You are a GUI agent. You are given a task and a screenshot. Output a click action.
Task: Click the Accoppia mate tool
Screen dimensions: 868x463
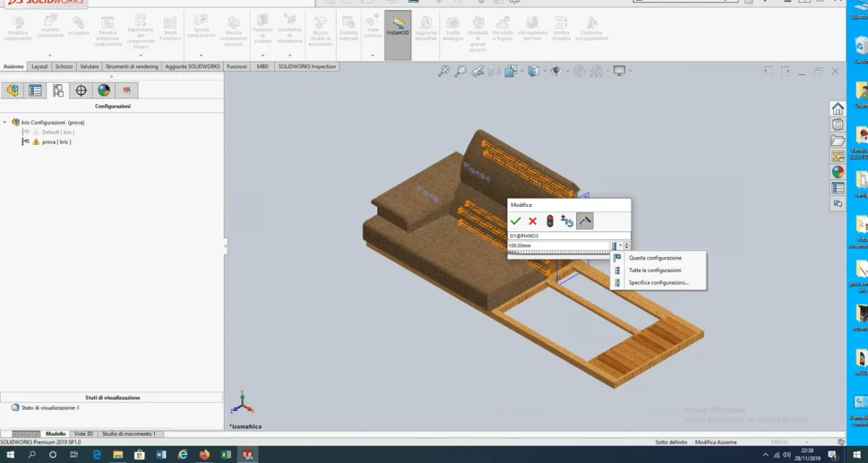79,26
